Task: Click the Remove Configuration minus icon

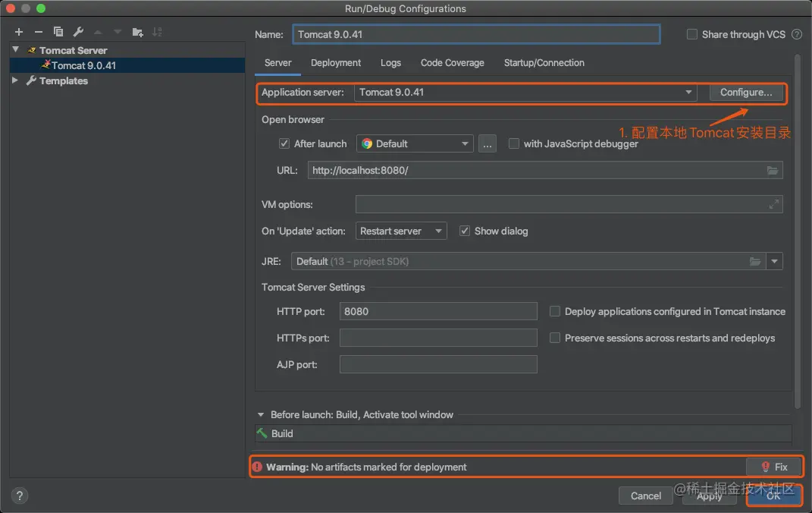Action: point(39,32)
